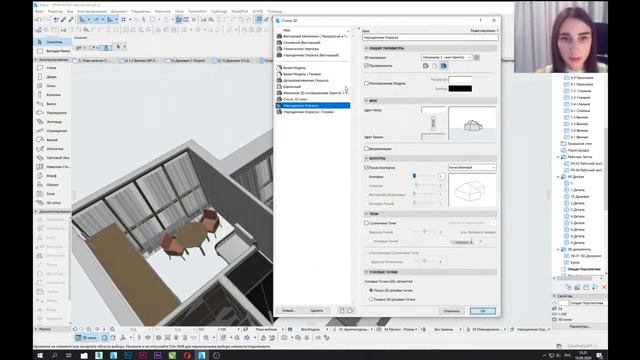Collapse the 3D-документы folder in navigator
The height and width of the screenshot is (360, 640).
(x=558, y=249)
